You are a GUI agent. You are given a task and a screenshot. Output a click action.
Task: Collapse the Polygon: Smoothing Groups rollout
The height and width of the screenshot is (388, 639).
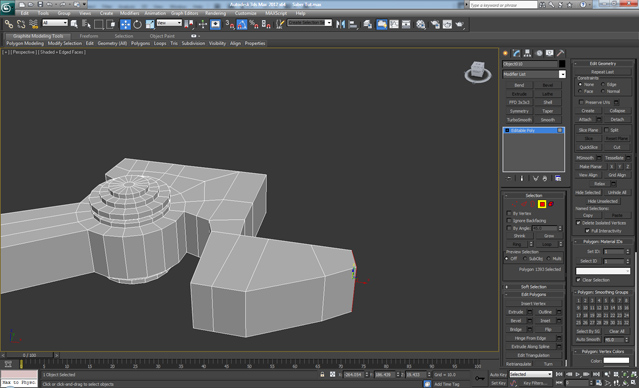pos(603,292)
